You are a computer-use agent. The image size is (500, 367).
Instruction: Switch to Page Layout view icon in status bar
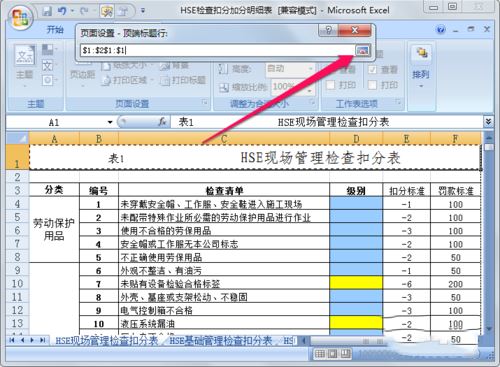pos(332,353)
